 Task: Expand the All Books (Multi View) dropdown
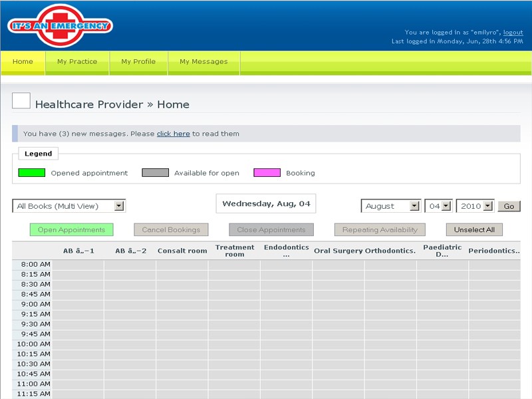[x=69, y=206]
